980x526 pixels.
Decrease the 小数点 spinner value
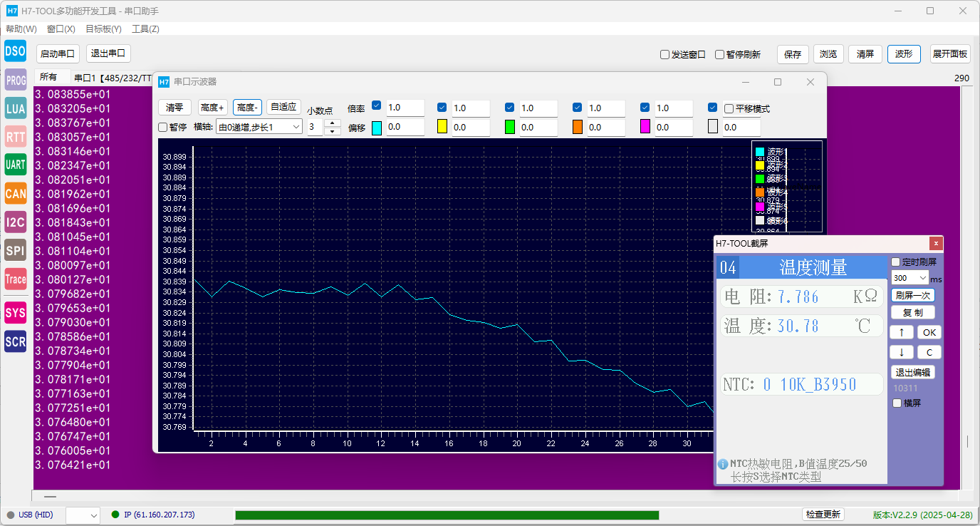tap(332, 131)
